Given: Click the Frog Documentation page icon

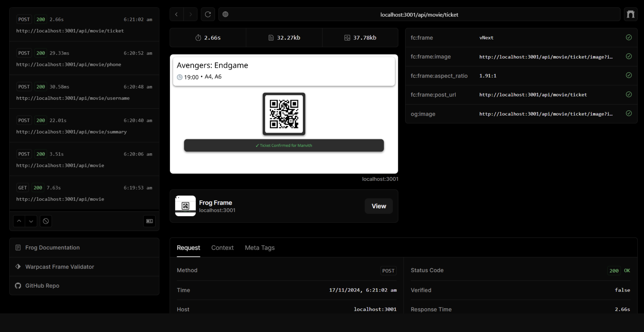Looking at the screenshot, I should pyautogui.click(x=18, y=248).
